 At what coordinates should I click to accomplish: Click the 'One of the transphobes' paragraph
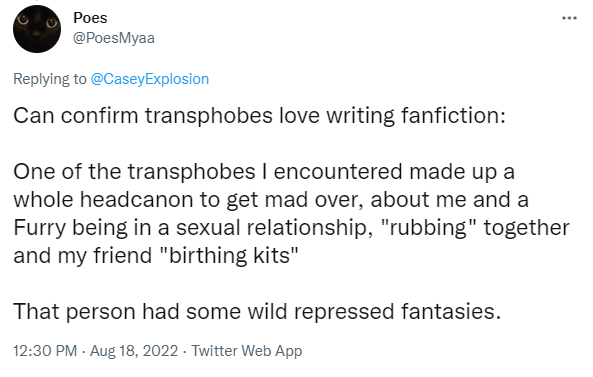pyautogui.click(x=291, y=213)
